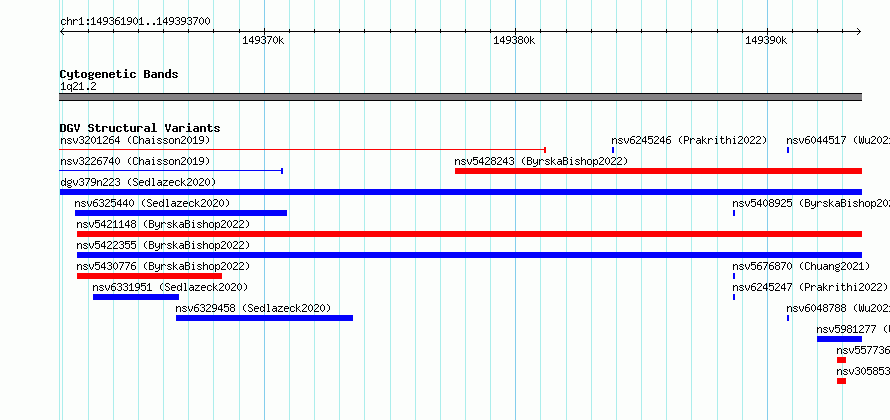The image size is (890, 420).
Task: Click the nsv6329458 (Sedlazeck2020) label
Action: tap(253, 308)
